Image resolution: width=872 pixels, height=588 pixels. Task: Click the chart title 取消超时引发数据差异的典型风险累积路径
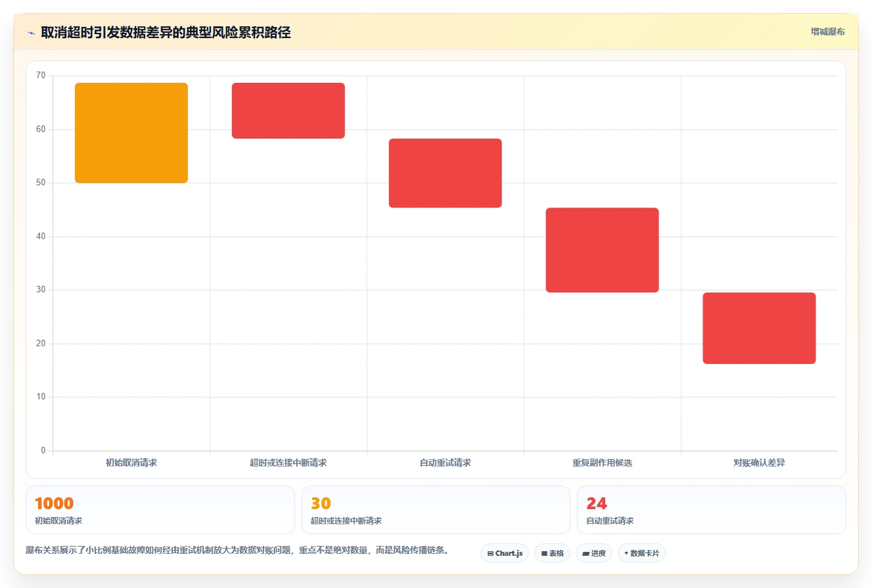click(166, 32)
